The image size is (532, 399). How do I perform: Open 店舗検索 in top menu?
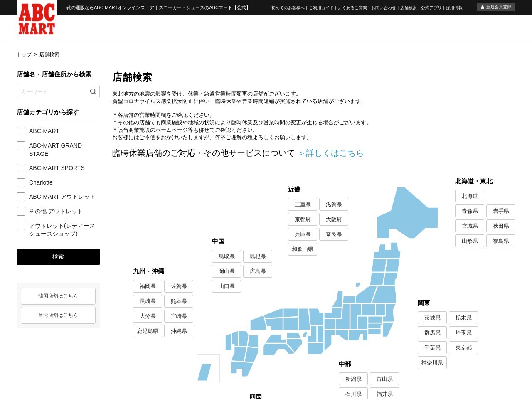[409, 8]
